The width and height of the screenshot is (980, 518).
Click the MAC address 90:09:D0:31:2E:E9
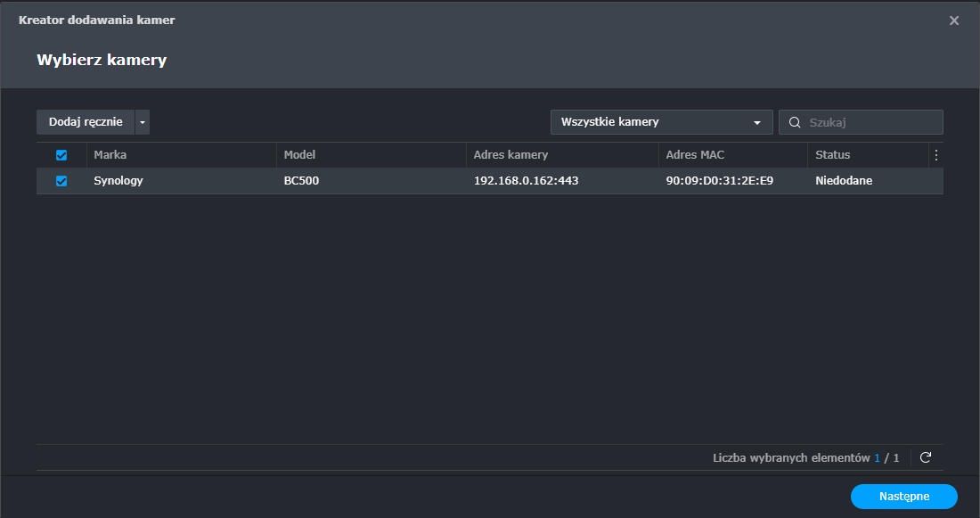(x=719, y=181)
